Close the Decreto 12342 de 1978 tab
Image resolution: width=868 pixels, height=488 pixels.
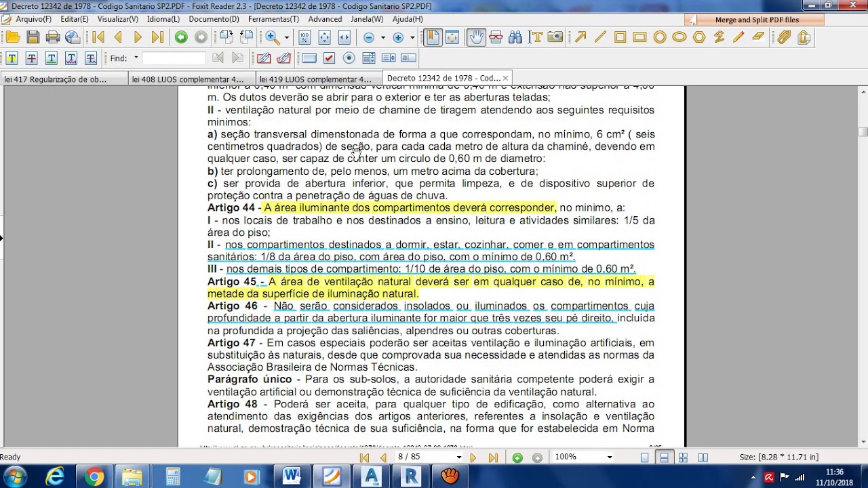click(505, 79)
